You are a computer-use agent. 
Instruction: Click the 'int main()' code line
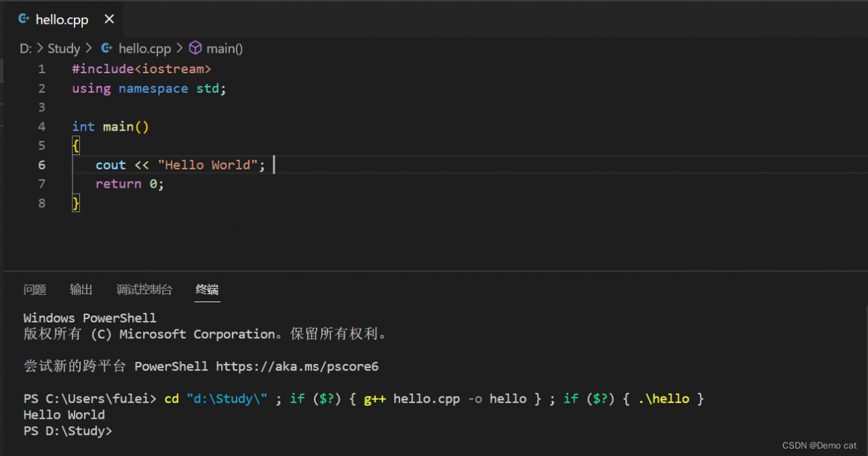coord(111,127)
